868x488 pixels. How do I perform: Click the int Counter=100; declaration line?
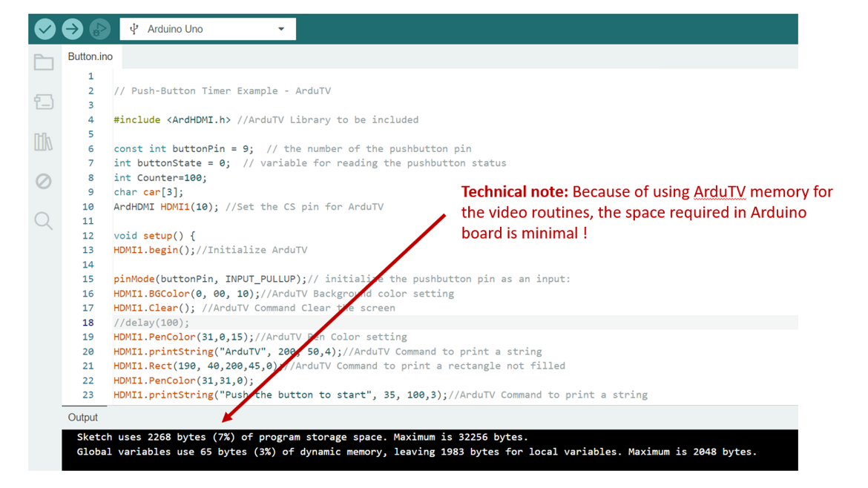tap(160, 178)
